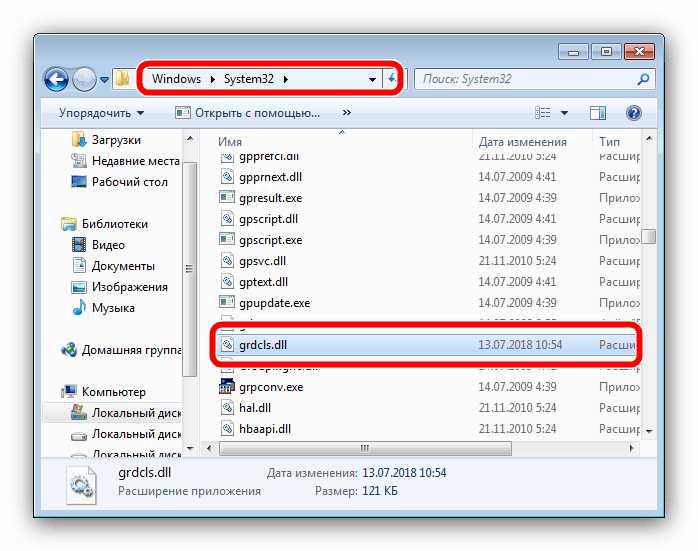Screen dimensions: 698x551
Task: Click Открыть с помощью... button
Action: 248,113
